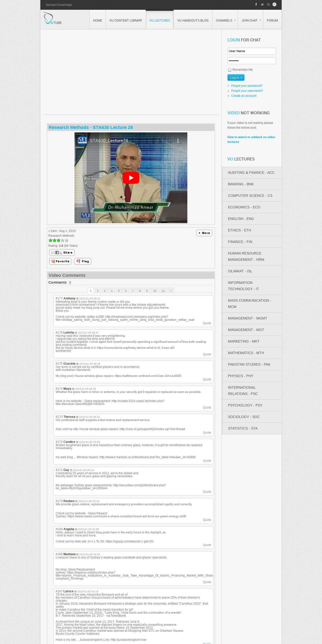Expand video details with More button

click(x=204, y=233)
